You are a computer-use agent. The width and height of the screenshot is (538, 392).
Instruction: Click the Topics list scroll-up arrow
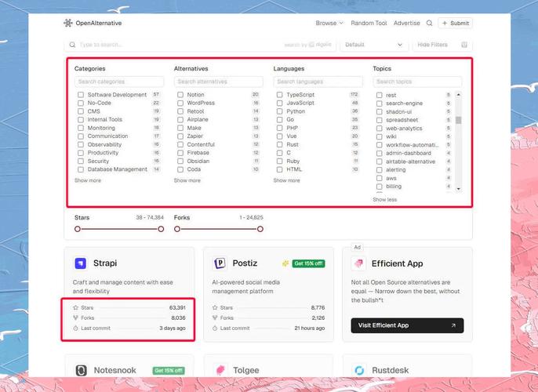pyautogui.click(x=458, y=94)
